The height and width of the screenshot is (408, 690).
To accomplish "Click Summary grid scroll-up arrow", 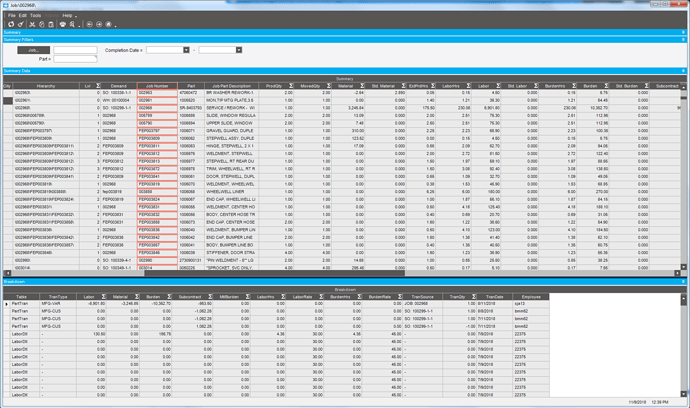I will [x=683, y=87].
